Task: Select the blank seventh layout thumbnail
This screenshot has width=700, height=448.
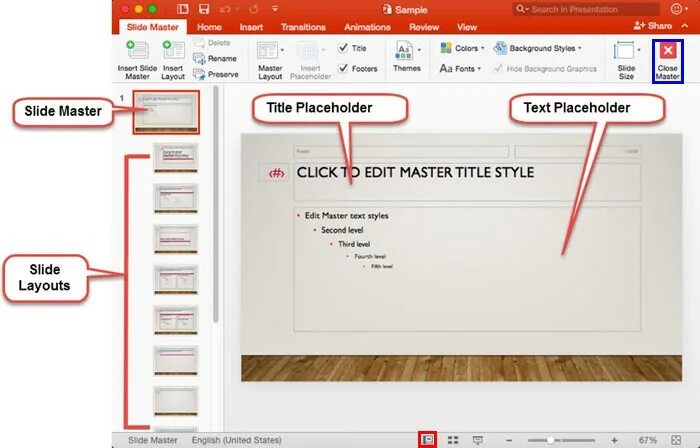Action: (175, 401)
